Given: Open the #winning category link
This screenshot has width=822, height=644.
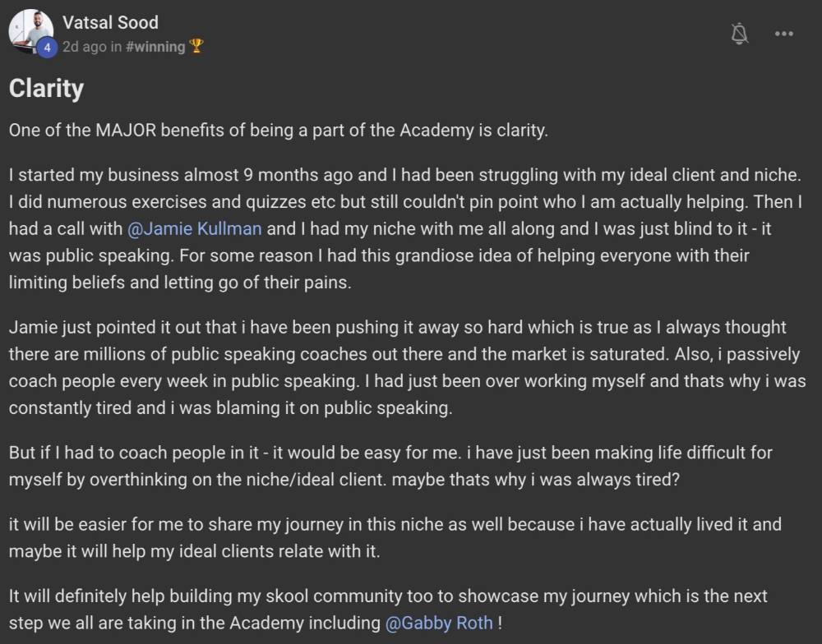Looking at the screenshot, I should click(155, 47).
